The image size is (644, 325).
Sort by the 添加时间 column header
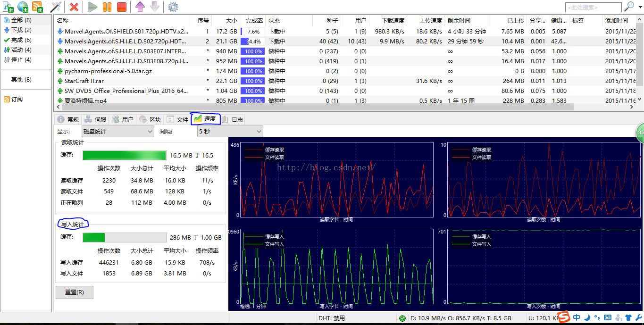(x=619, y=21)
